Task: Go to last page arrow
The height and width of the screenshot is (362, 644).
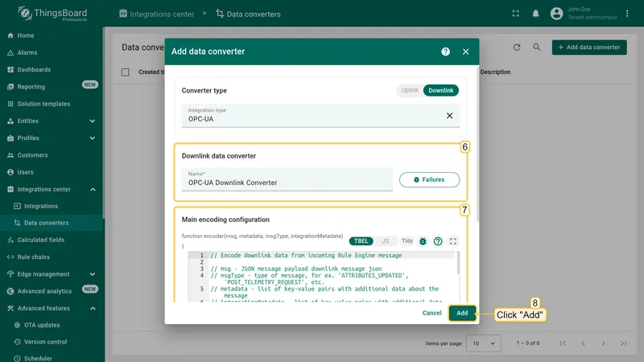Action: click(x=623, y=343)
